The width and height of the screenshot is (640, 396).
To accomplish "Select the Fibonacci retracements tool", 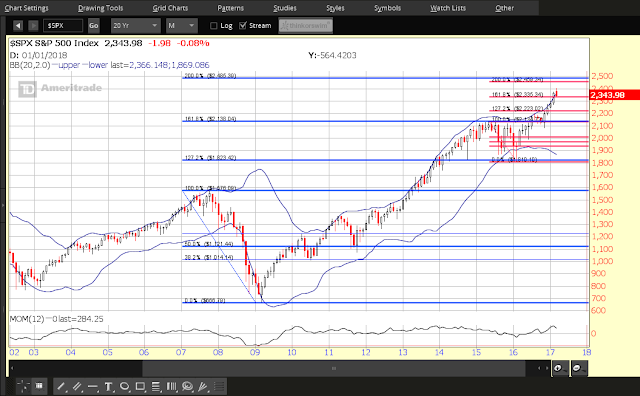I will coord(156,386).
